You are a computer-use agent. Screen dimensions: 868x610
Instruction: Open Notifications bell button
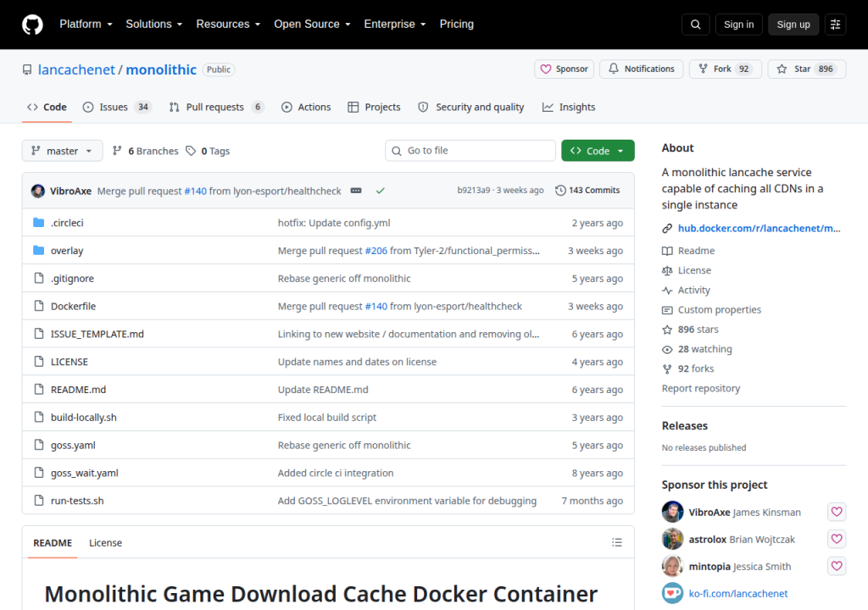click(642, 69)
